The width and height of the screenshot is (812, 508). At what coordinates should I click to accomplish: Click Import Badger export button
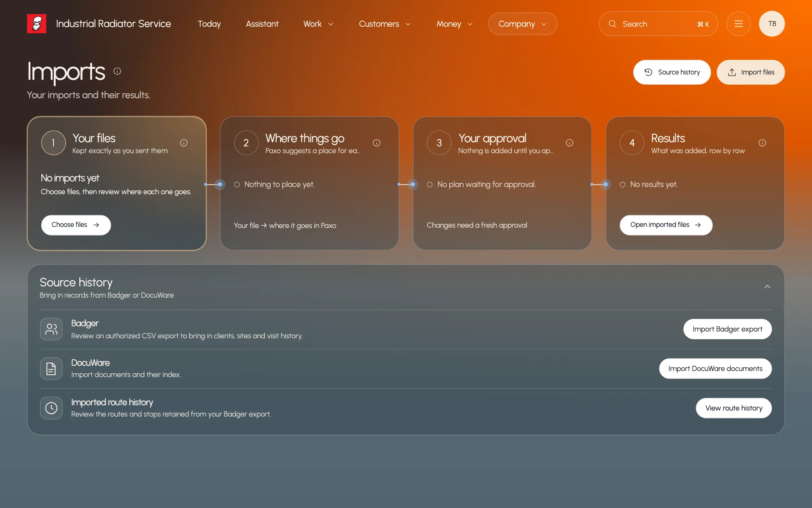click(727, 329)
